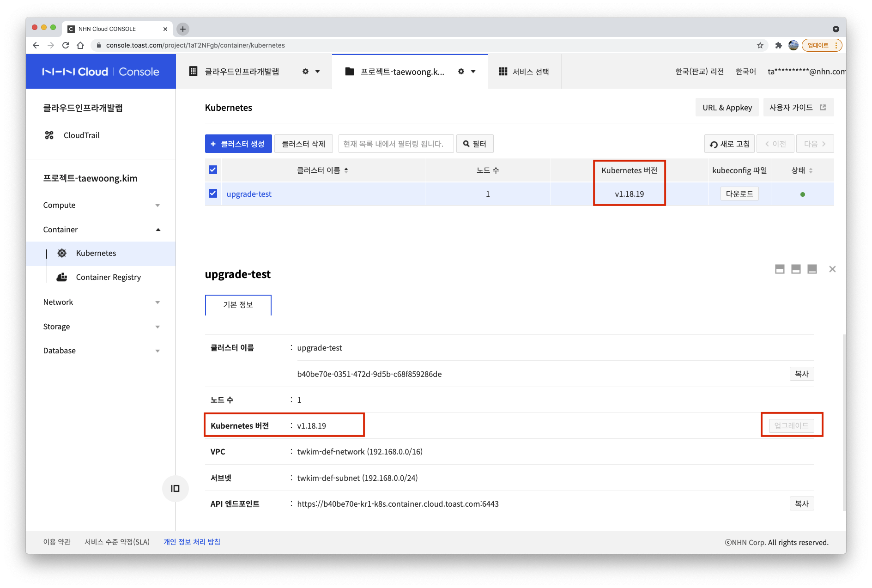872x588 pixels.
Task: Open the project dropdown arrow
Action: tap(473, 72)
